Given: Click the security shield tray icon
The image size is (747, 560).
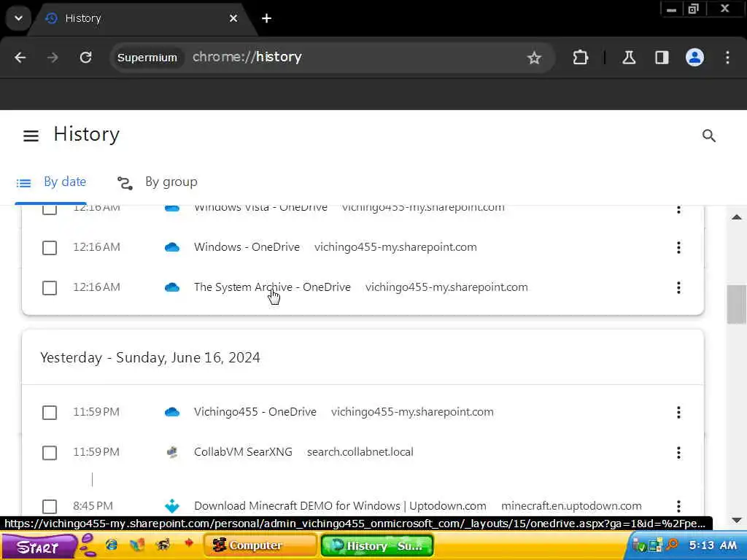Looking at the screenshot, I should tap(640, 545).
